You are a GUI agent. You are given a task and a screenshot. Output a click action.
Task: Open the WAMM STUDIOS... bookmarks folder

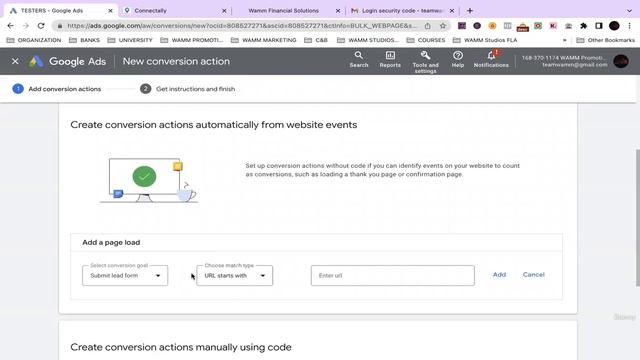click(x=368, y=40)
